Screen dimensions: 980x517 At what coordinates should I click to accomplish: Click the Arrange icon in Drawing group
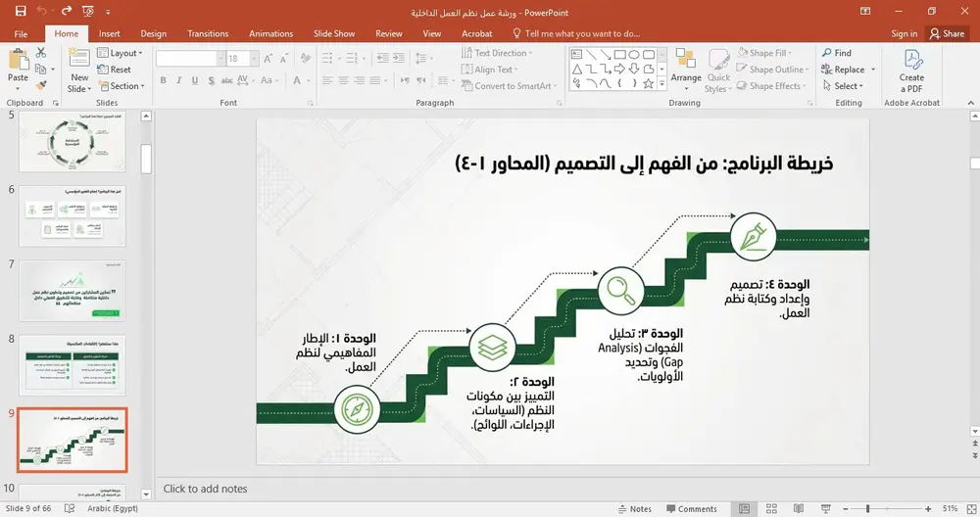click(686, 60)
